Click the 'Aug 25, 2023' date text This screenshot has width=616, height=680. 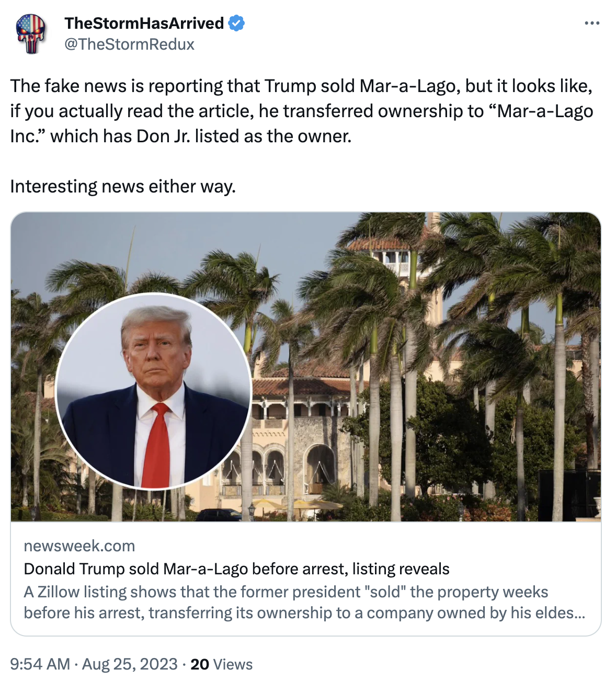pos(130,664)
